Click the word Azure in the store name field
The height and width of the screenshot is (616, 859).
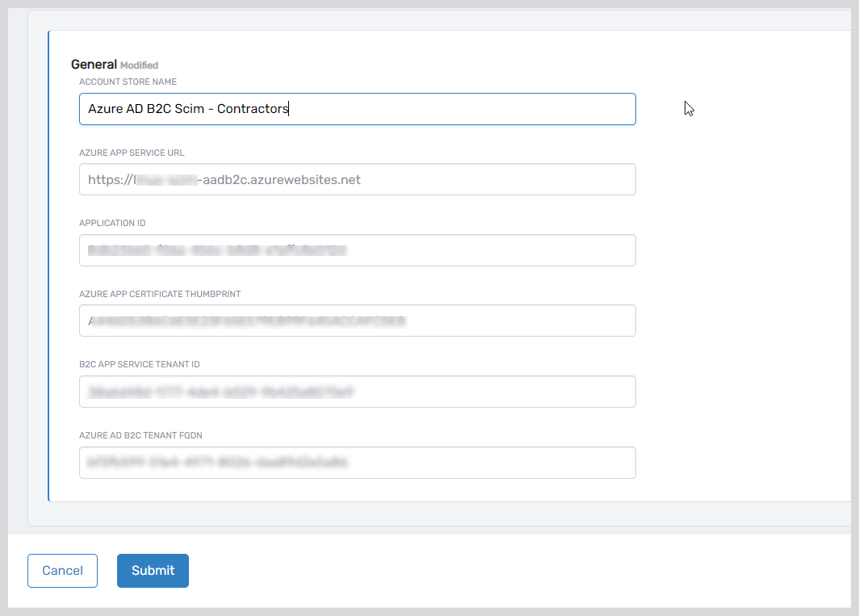[x=105, y=109]
